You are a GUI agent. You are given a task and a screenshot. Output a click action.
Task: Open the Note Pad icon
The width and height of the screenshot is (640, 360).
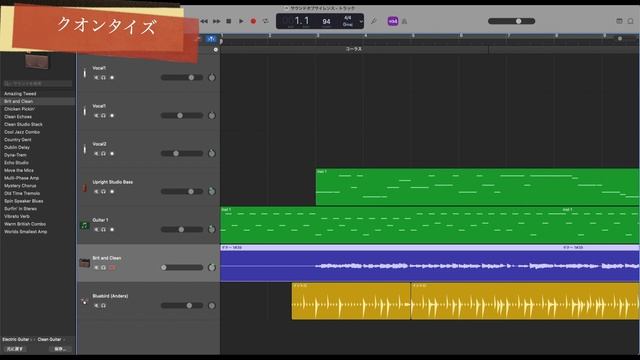619,21
